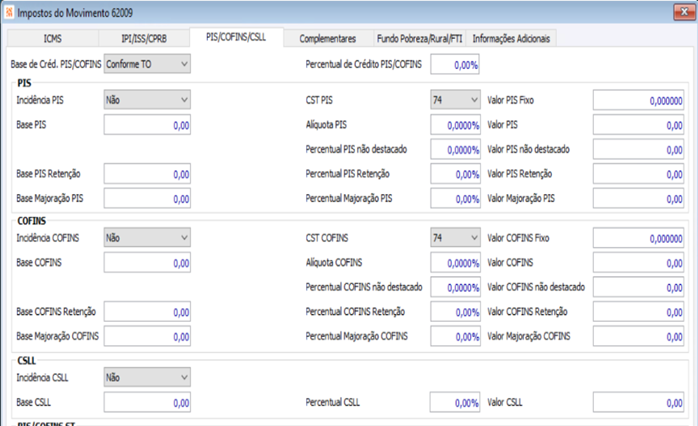Viewport: 698px width, 426px height.
Task: Focus the Percentual Majoração COFINS field
Action: tap(457, 336)
